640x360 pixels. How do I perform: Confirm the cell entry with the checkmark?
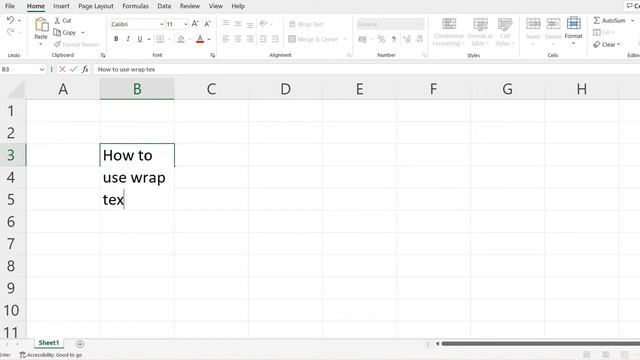click(73, 69)
